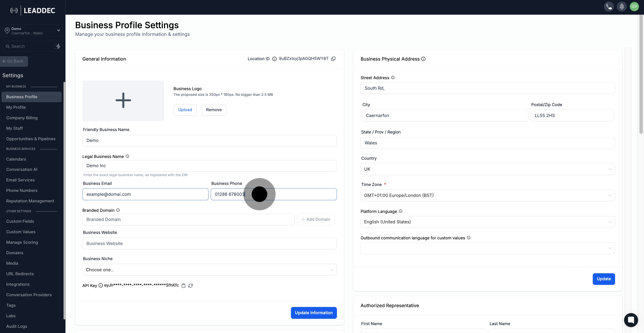Open Audit Logs
644x333 pixels.
click(16, 326)
